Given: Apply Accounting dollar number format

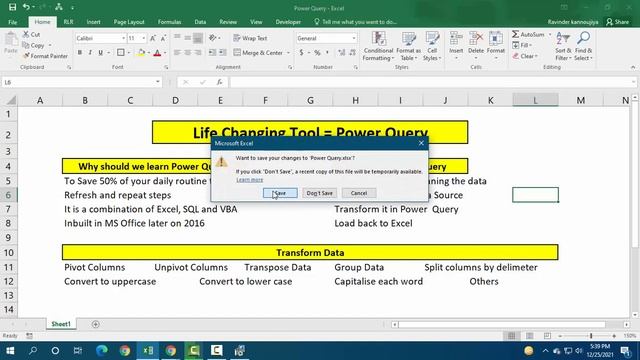Looking at the screenshot, I should tap(302, 53).
